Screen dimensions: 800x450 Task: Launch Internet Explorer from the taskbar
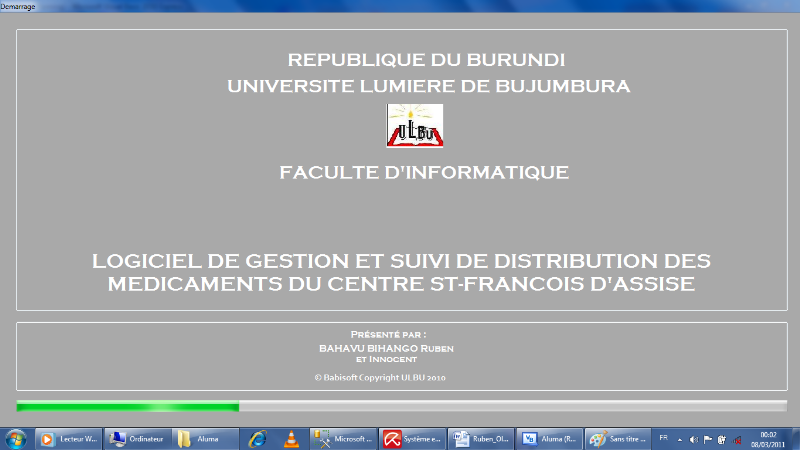tap(258, 439)
